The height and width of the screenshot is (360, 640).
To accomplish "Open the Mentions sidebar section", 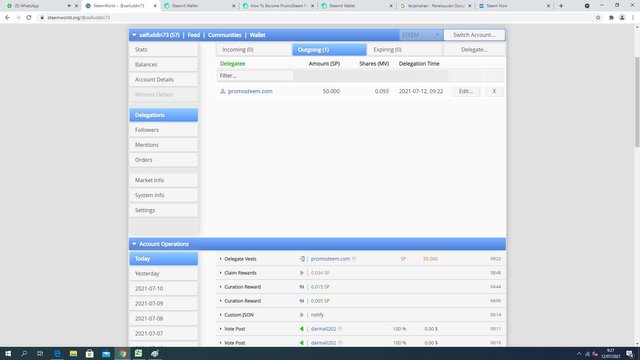I will pyautogui.click(x=164, y=145).
